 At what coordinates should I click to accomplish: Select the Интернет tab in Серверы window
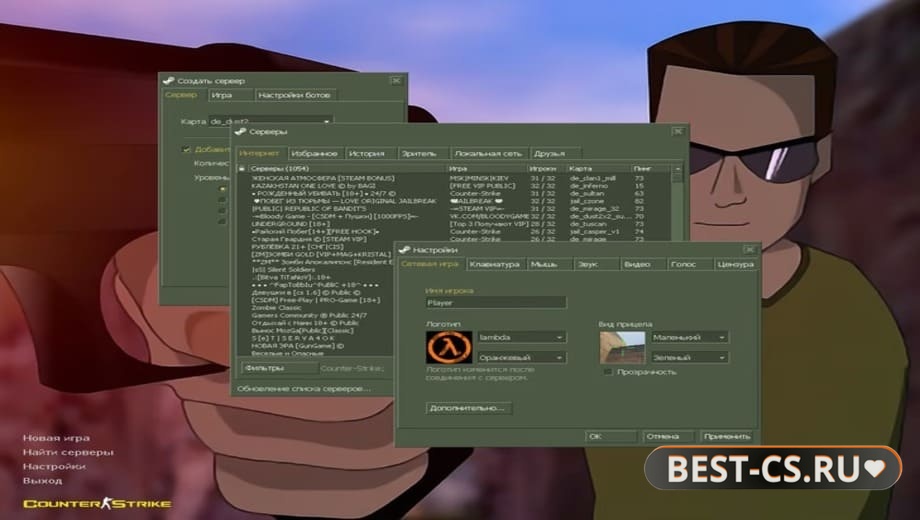(x=259, y=153)
